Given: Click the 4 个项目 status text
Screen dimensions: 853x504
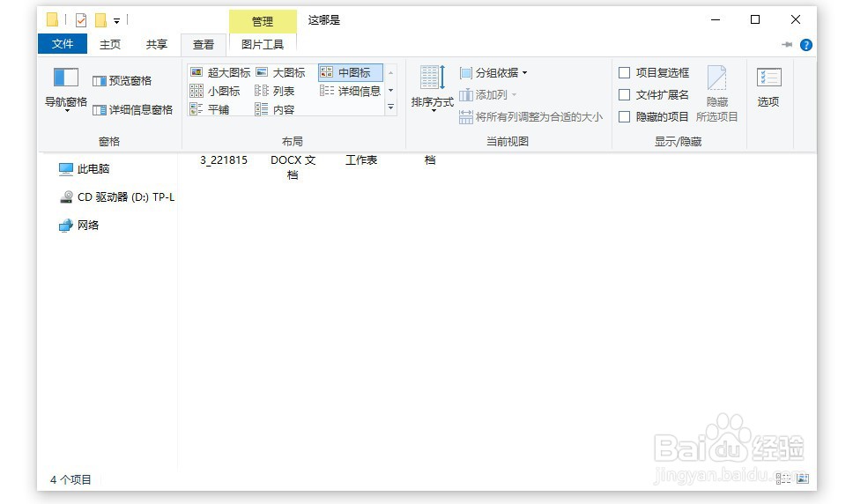Looking at the screenshot, I should point(70,479).
